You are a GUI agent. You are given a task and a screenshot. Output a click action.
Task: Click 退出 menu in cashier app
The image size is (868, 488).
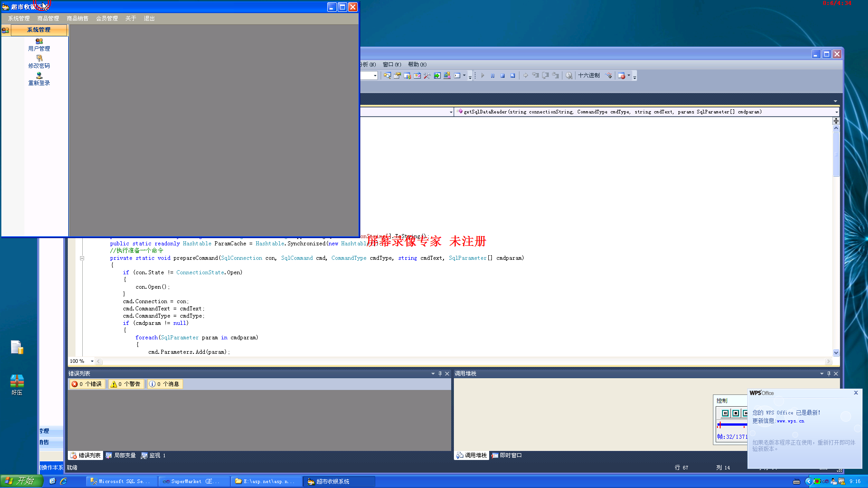tap(149, 19)
